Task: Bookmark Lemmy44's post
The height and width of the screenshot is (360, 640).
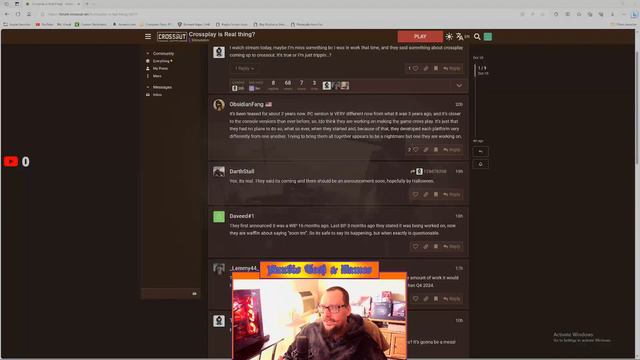Action: click(x=436, y=299)
